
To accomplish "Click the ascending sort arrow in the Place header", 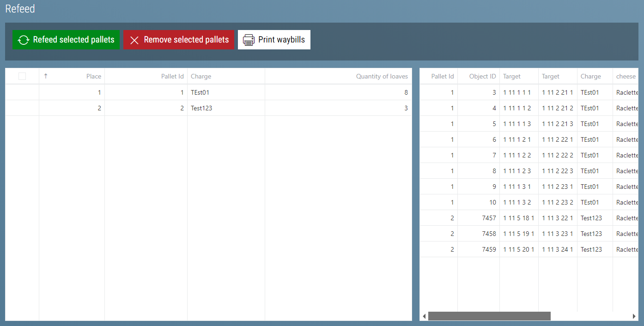I will click(x=46, y=76).
